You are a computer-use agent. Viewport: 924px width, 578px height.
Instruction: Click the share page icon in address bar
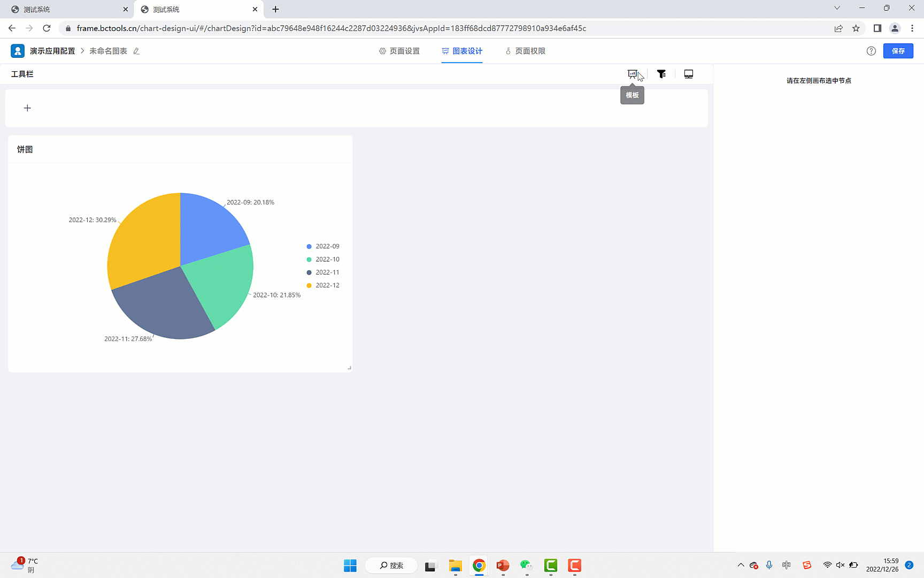(838, 28)
